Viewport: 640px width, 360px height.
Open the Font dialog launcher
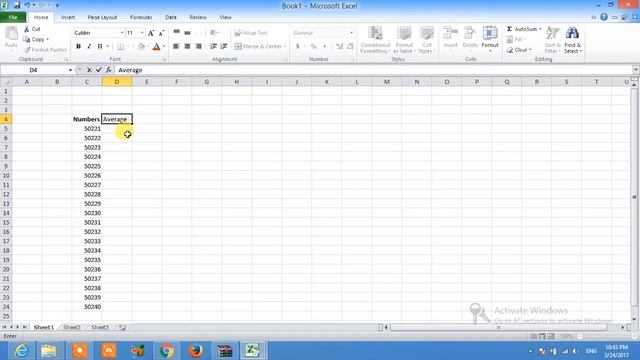pyautogui.click(x=164, y=60)
